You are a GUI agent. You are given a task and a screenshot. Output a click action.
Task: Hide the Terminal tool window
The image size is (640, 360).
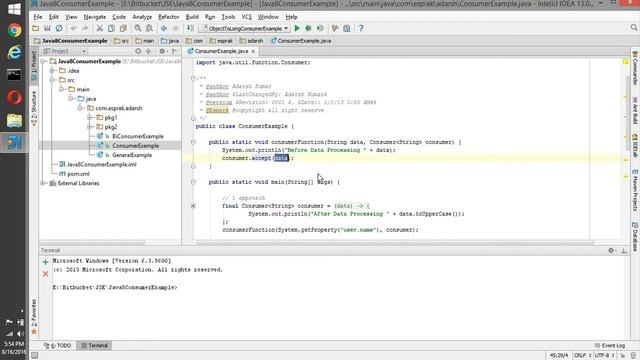click(624, 251)
